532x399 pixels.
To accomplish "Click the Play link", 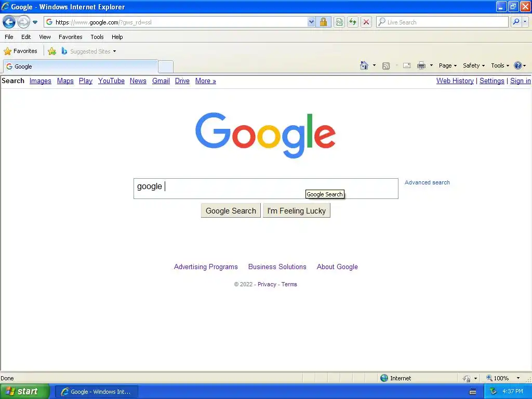I will click(x=86, y=81).
